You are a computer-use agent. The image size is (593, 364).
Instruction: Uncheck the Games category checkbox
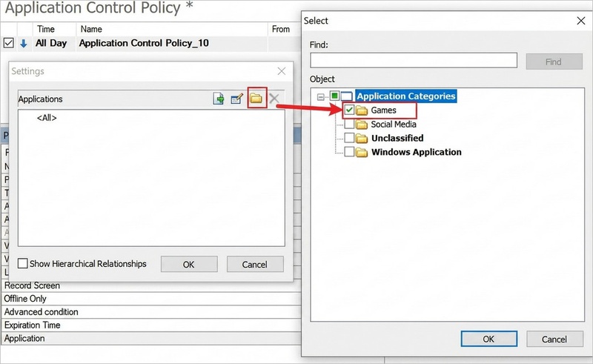coord(349,110)
